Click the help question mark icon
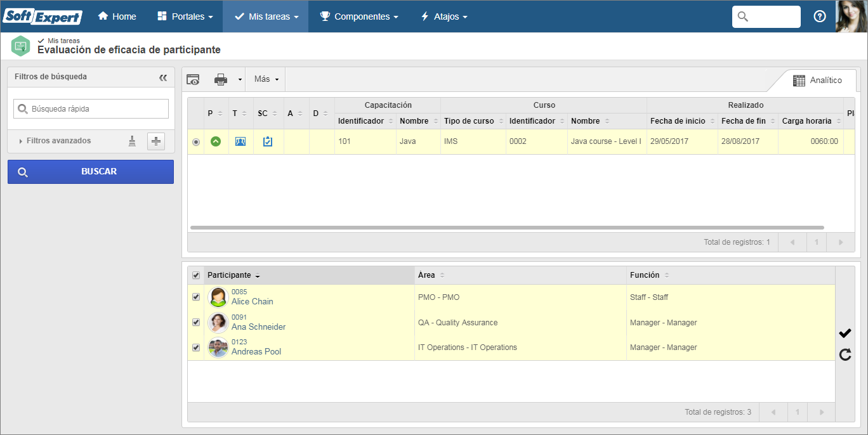868x435 pixels. pyautogui.click(x=820, y=16)
